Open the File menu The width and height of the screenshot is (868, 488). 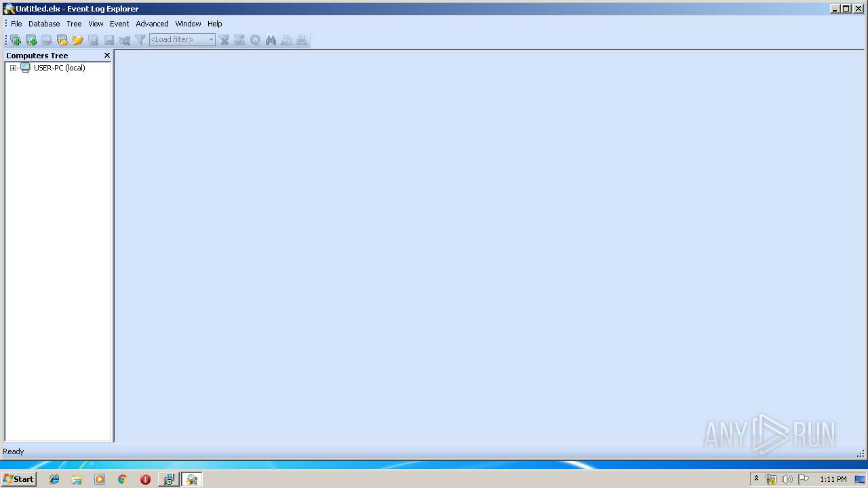pos(16,24)
